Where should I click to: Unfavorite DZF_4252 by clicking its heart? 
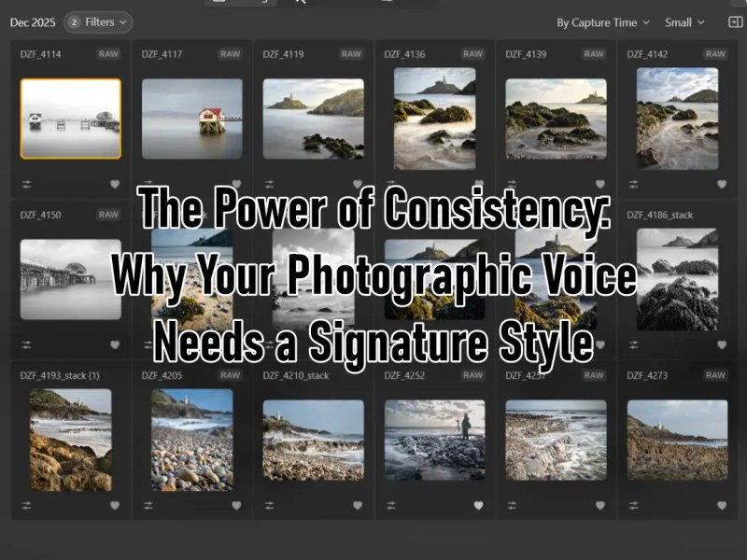point(480,506)
